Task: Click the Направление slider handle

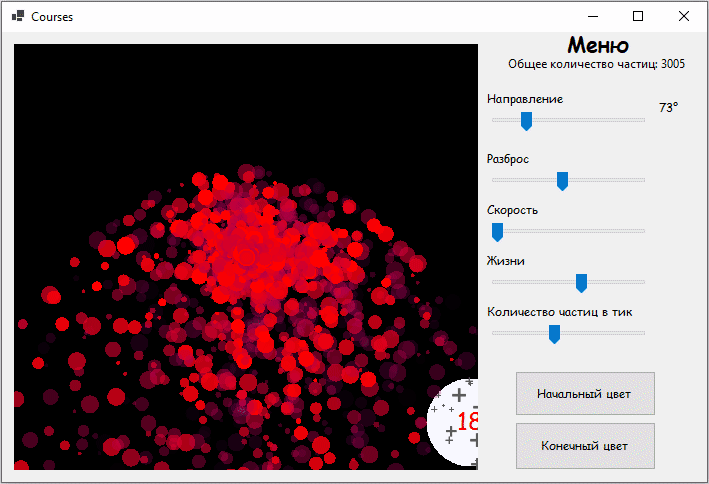Action: (x=526, y=121)
